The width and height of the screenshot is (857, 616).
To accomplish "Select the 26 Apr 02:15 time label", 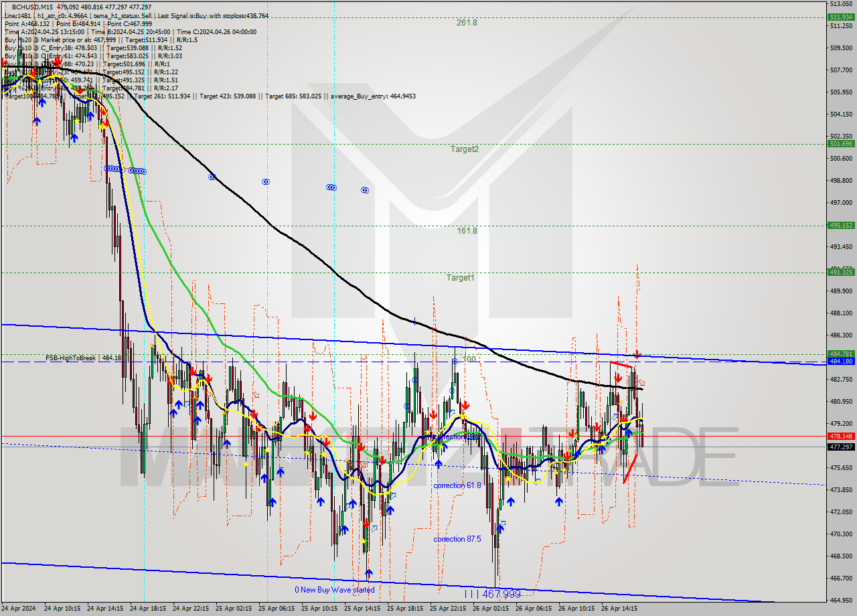I will click(x=491, y=609).
